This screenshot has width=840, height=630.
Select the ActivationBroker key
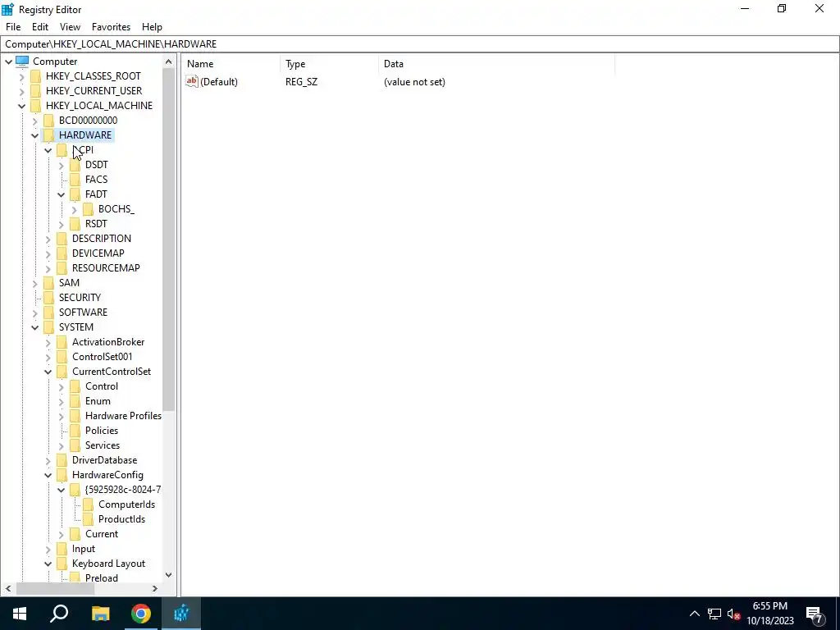[108, 342]
